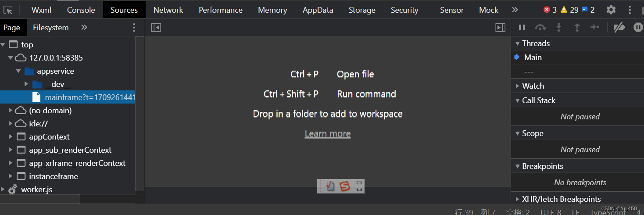Screen dimensions: 644x215
Task: Hide the debugger sidebar panel
Action: [x=500, y=28]
